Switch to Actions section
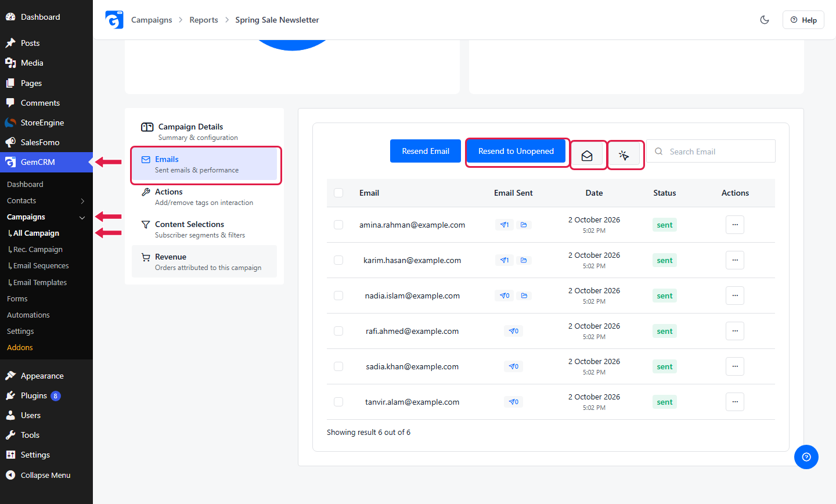This screenshot has width=836, height=504. pyautogui.click(x=204, y=197)
